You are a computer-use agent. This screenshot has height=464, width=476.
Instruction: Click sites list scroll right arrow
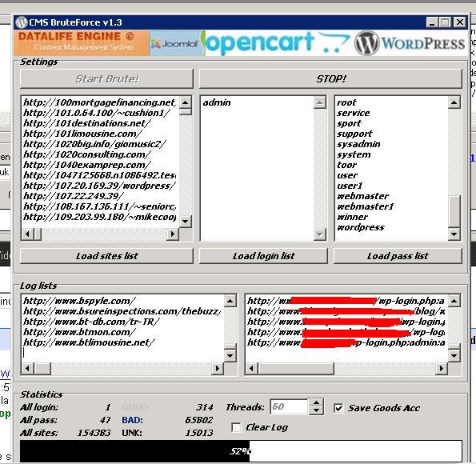(x=173, y=234)
